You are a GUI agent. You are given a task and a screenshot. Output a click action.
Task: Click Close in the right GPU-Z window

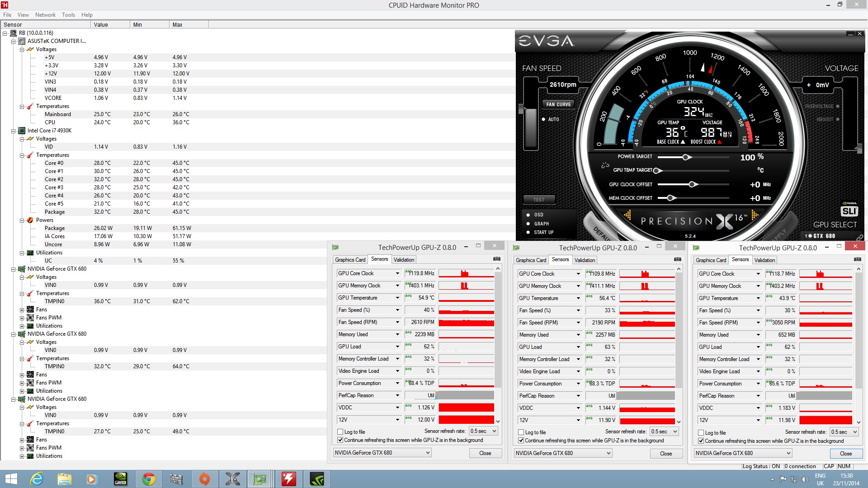[845, 454]
